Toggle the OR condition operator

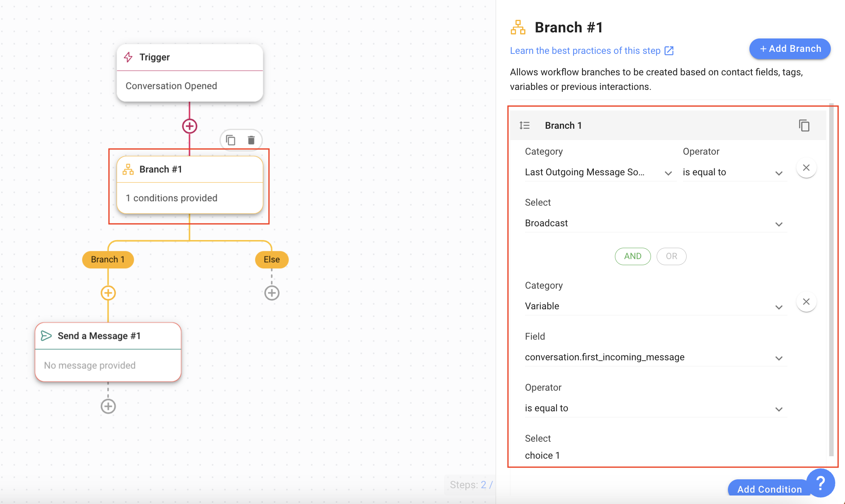click(x=671, y=256)
